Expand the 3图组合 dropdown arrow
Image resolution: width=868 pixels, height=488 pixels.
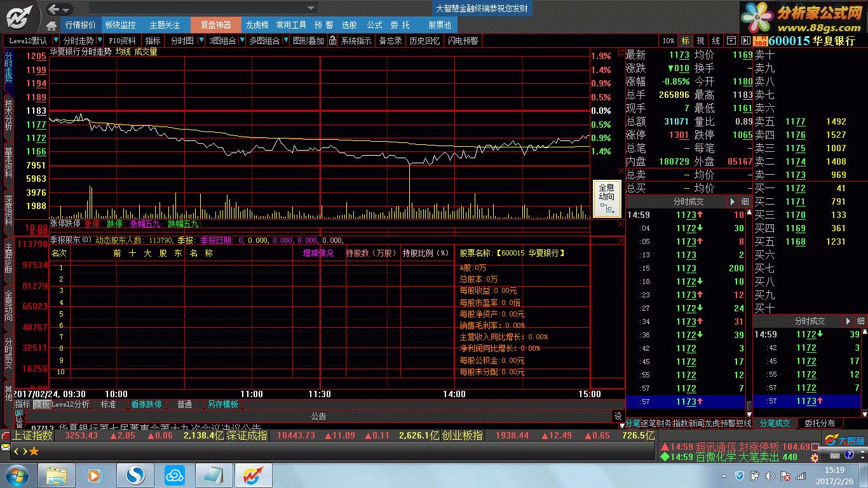[241, 41]
